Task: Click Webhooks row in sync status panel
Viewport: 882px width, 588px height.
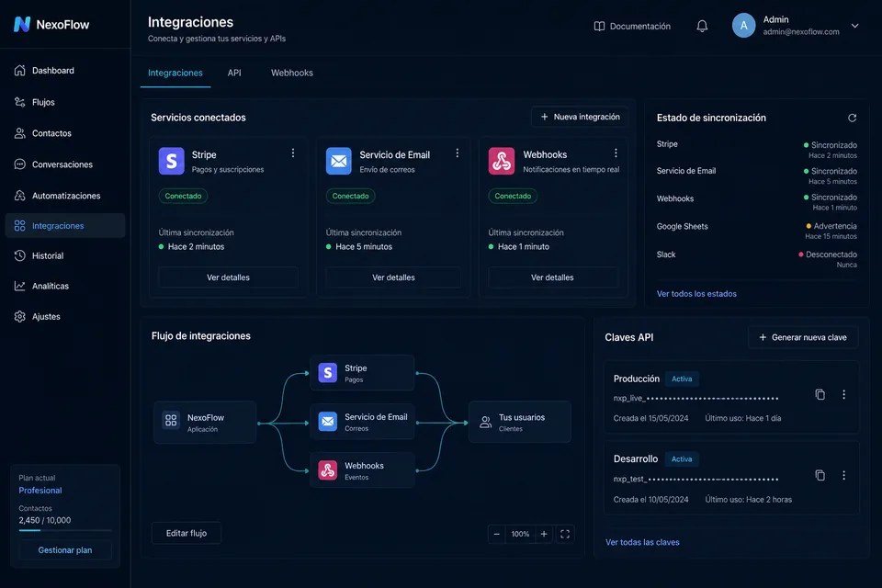Action: tap(757, 201)
